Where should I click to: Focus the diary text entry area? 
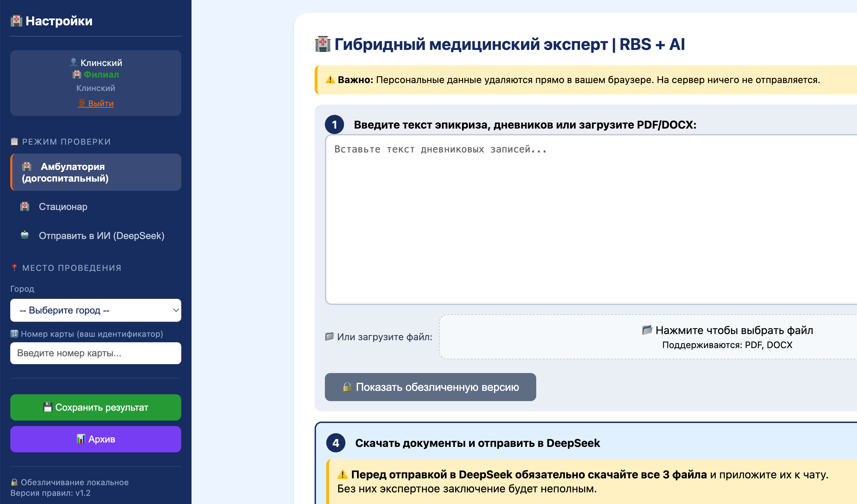591,220
